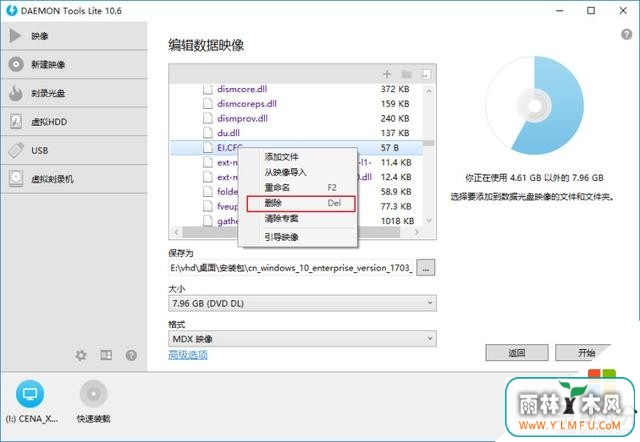Select the EI.CFG file row

click(296, 148)
